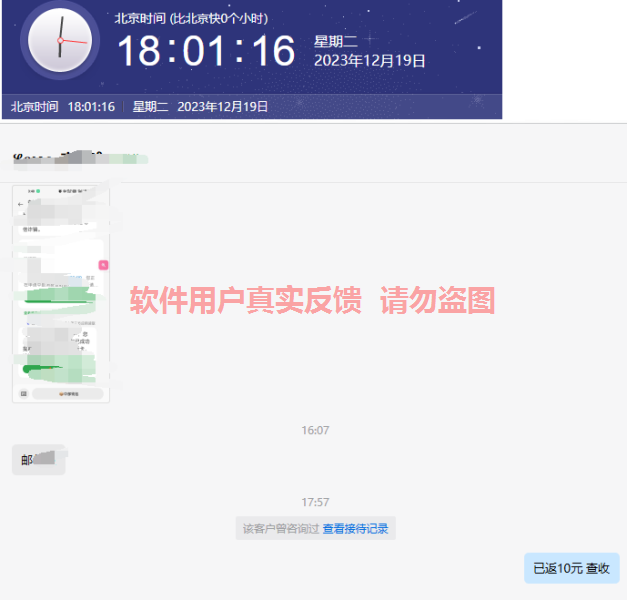Click the lower bar 北京时间 18:01:16 text
The height and width of the screenshot is (600, 627).
pos(63,107)
